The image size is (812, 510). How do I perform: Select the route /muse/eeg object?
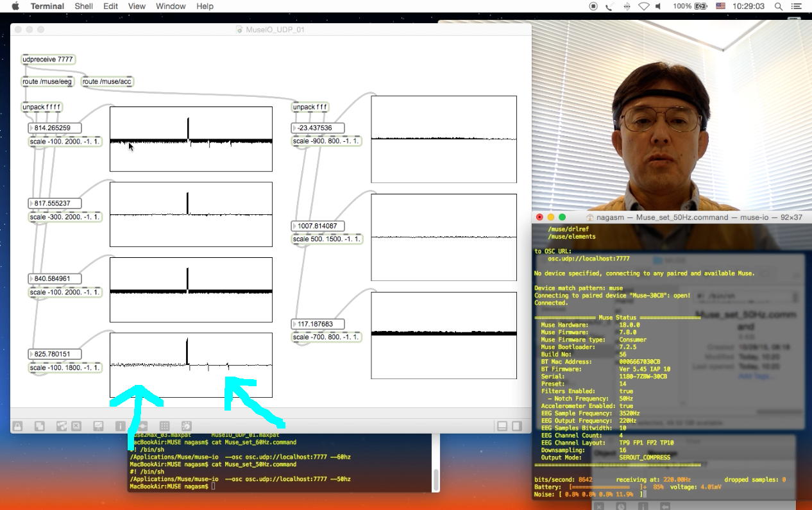(x=47, y=81)
